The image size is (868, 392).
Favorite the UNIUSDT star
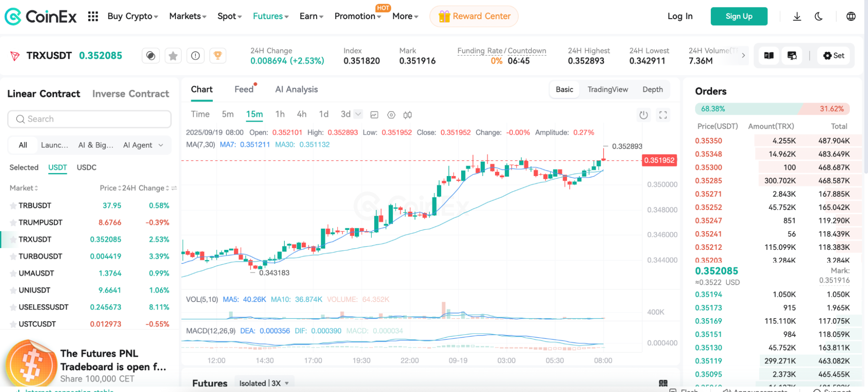point(13,290)
